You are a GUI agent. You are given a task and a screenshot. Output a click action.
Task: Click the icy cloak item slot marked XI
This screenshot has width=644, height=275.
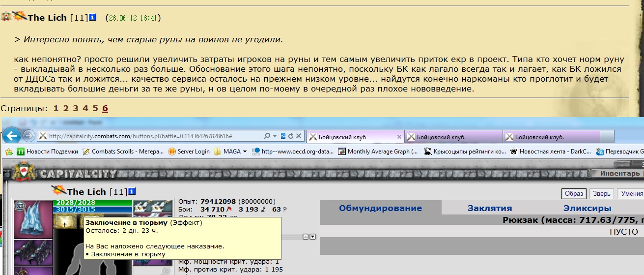pyautogui.click(x=32, y=218)
